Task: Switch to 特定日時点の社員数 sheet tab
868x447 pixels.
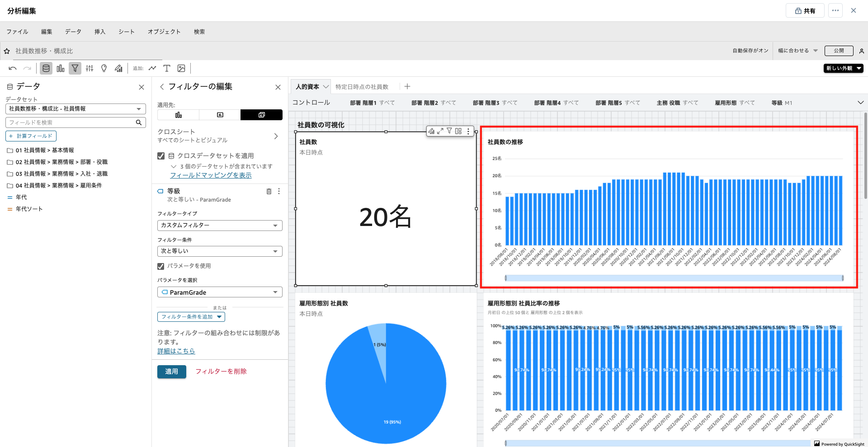Action: tap(362, 87)
